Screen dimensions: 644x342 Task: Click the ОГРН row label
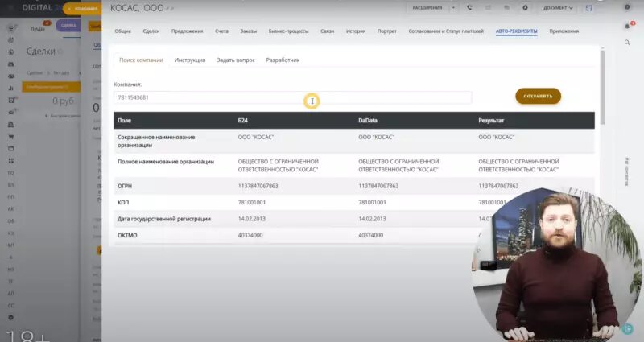[125, 186]
